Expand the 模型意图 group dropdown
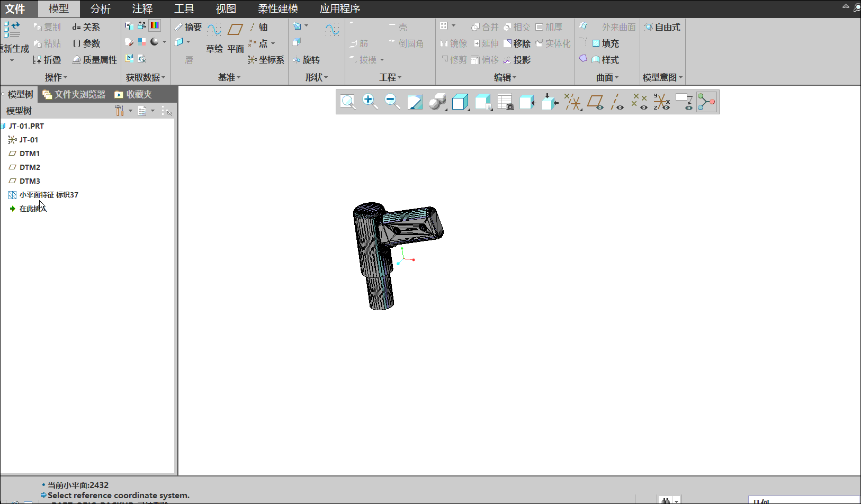The width and height of the screenshot is (861, 504). click(x=663, y=77)
